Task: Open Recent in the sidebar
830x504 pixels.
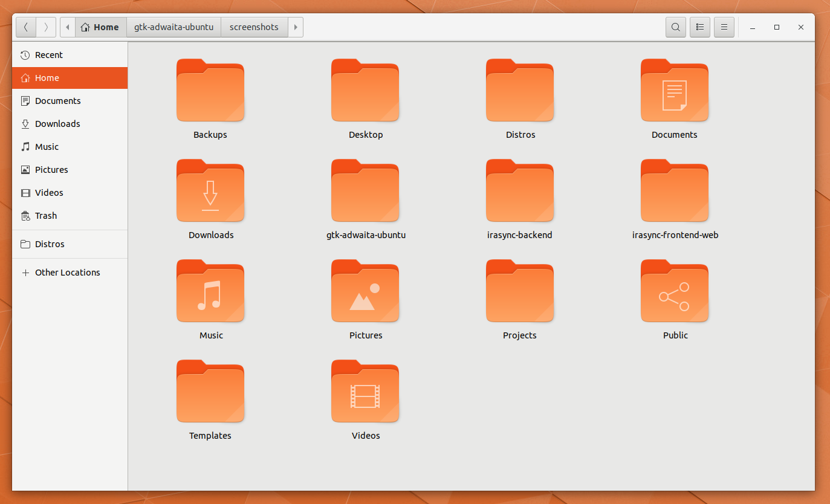Action: (x=48, y=55)
